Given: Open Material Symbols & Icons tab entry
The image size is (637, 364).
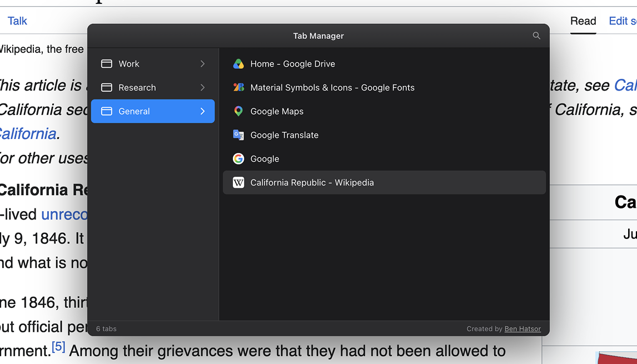Looking at the screenshot, I should click(384, 87).
